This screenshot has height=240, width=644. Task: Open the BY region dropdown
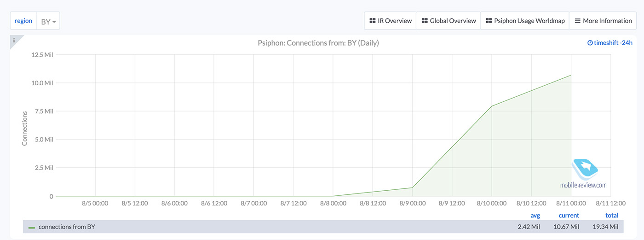pyautogui.click(x=48, y=21)
